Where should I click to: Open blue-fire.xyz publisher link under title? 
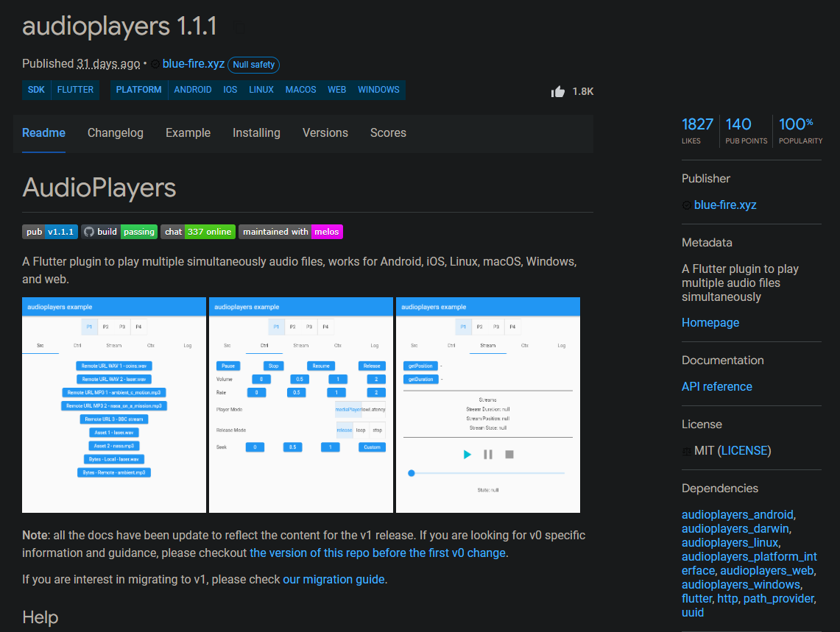click(194, 64)
